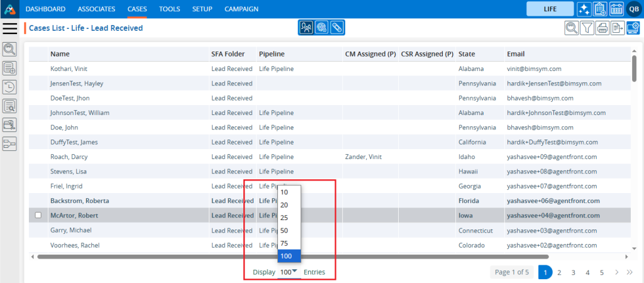Select 50 in the entries dropdown
644x283 pixels.
click(x=284, y=230)
